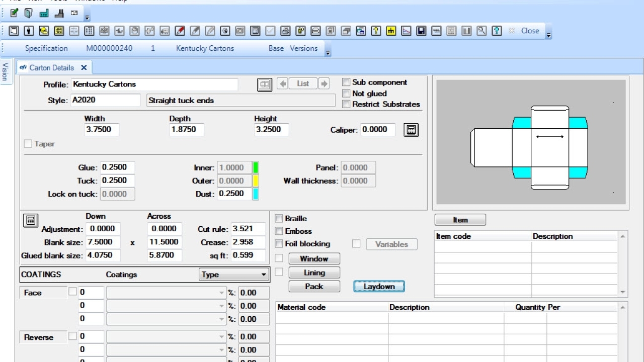Click the cyan light bulb help icon
Image resolution: width=644 pixels, height=362 pixels.
click(x=497, y=31)
